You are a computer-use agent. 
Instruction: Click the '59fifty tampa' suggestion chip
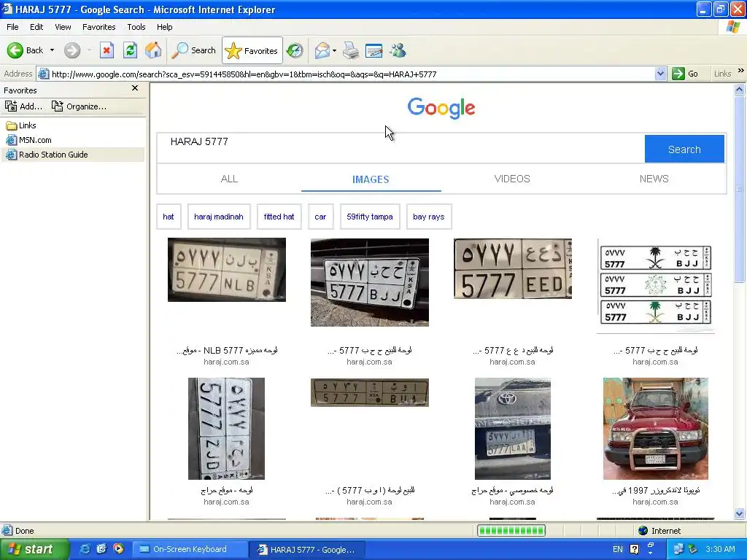(370, 217)
